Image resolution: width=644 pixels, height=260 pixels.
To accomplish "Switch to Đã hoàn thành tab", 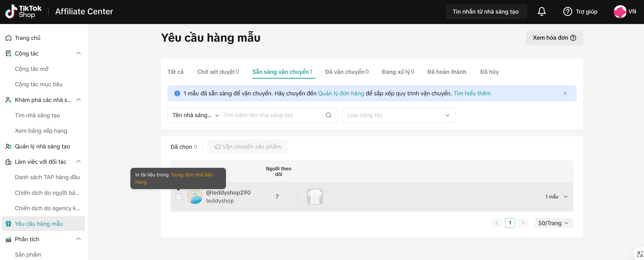I will point(447,72).
